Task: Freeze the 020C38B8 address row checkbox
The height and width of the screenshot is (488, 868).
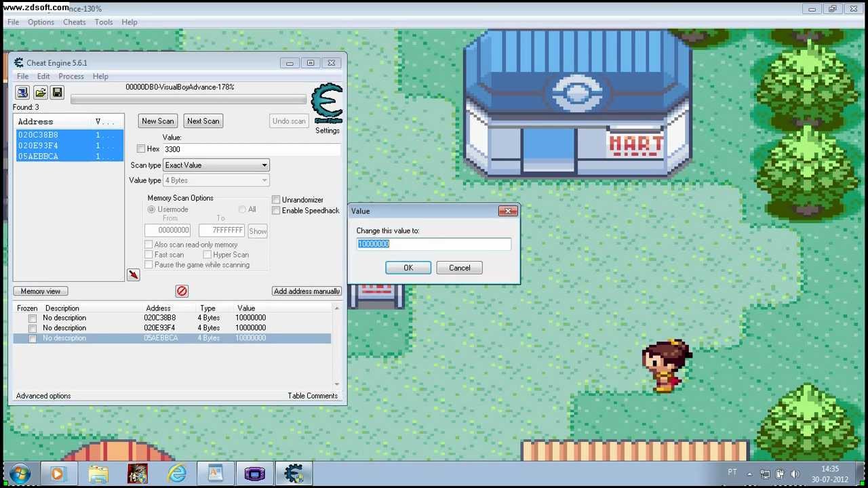Action: pyautogui.click(x=32, y=318)
